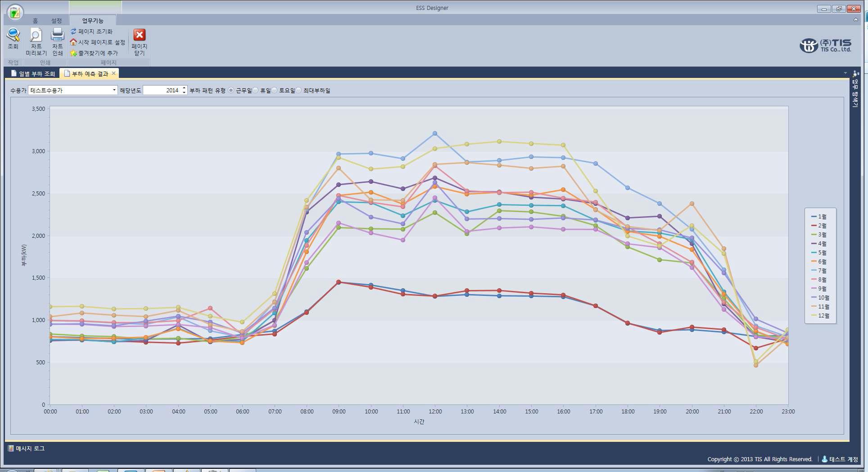This screenshot has height=472, width=868.
Task: Click legend entry 6월
Action: (x=819, y=262)
